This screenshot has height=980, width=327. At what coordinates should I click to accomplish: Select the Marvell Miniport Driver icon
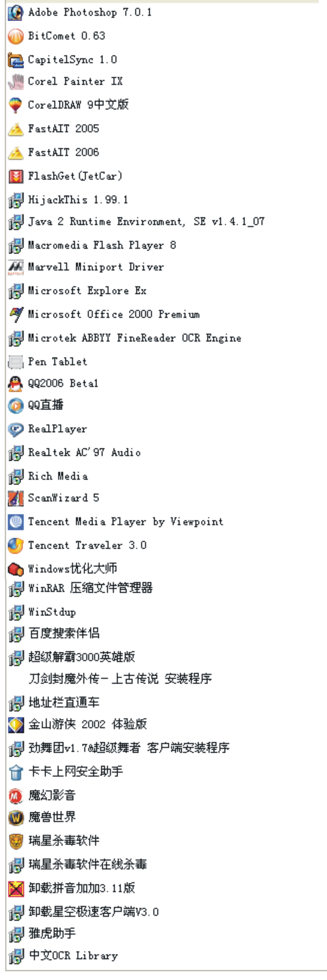coord(16,268)
